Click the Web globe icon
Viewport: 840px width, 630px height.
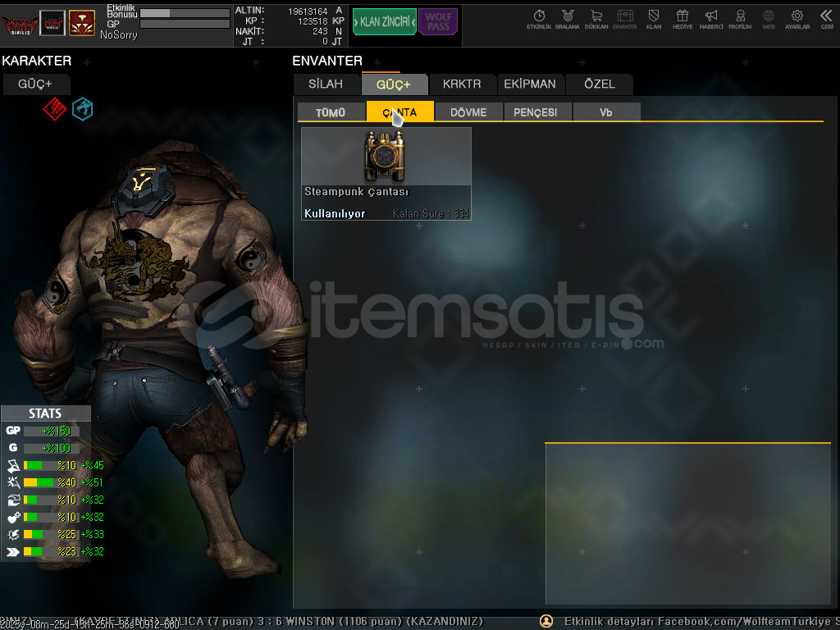coord(768,19)
